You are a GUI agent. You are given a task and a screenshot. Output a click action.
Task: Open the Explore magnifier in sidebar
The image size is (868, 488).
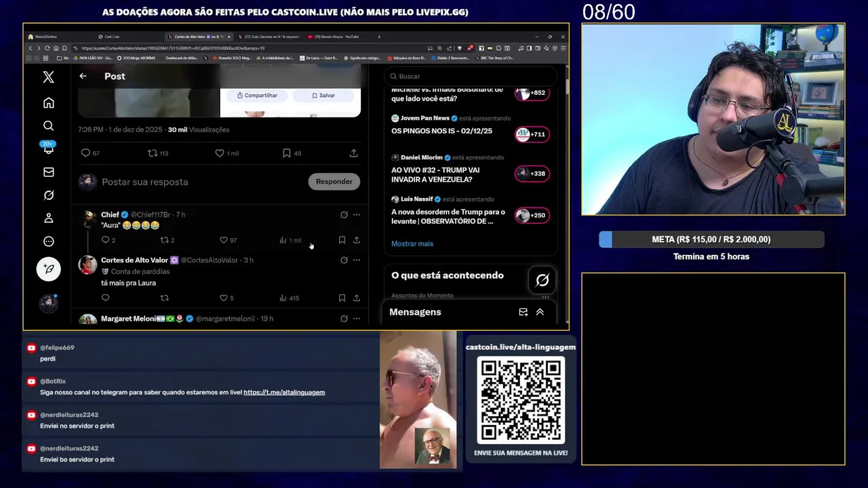click(48, 126)
